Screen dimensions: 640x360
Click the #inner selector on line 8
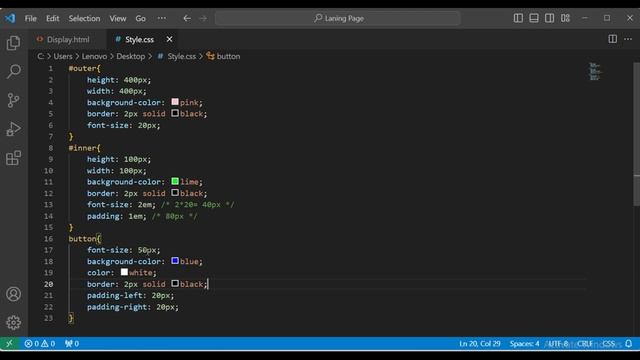[82, 148]
